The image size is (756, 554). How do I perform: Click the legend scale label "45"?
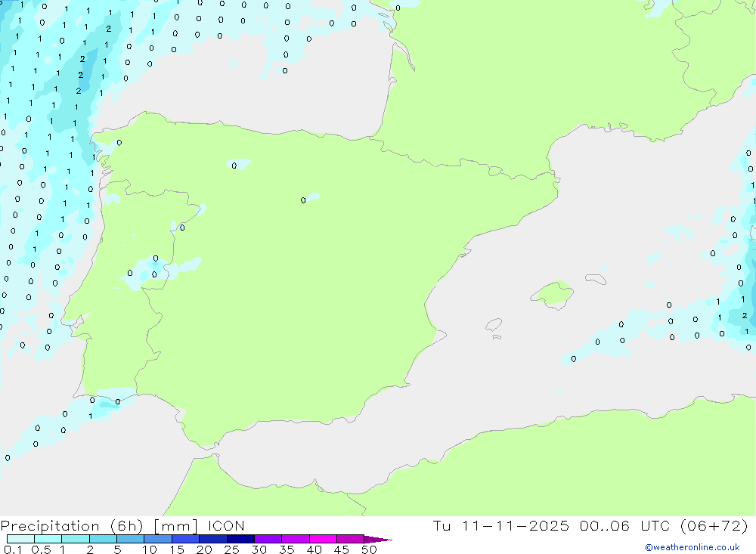click(x=342, y=549)
